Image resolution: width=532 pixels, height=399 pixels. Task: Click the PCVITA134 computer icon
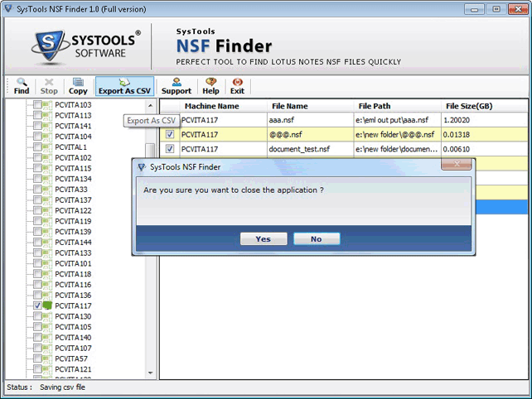(47, 179)
